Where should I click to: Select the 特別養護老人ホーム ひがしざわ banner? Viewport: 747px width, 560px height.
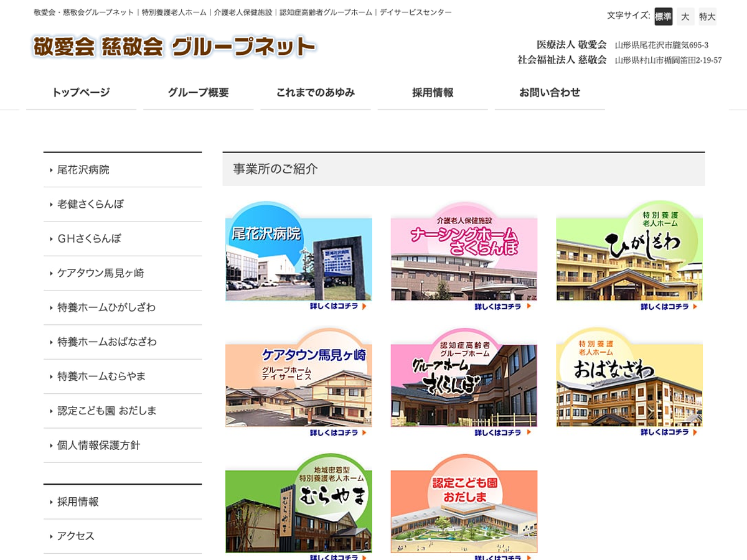click(629, 256)
